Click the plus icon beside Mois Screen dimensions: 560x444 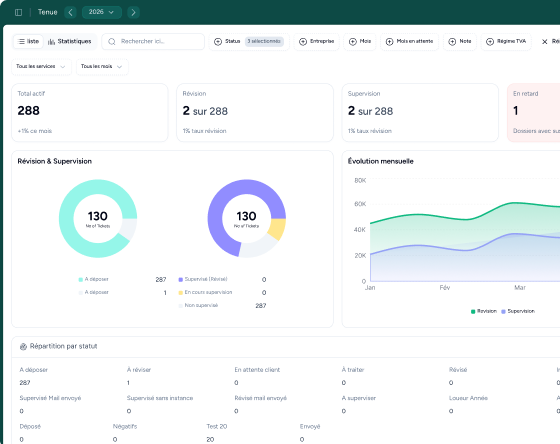[x=352, y=42]
